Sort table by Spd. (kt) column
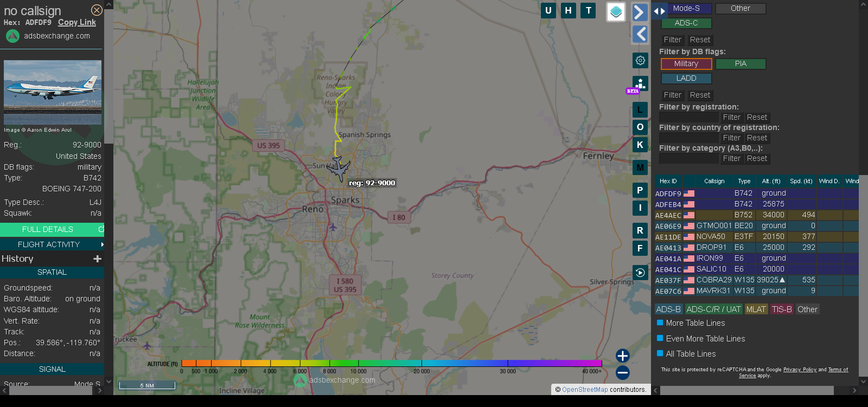Screen dimensions: 868x407 tap(801, 181)
